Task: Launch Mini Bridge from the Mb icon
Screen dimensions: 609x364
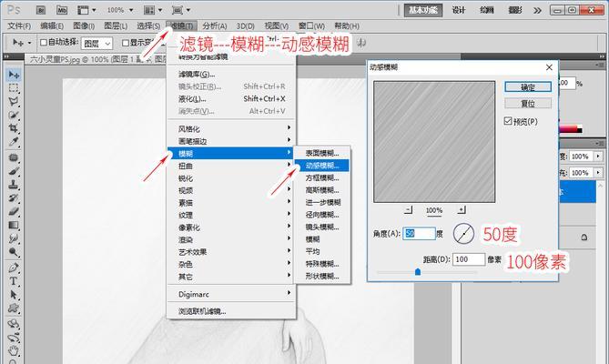Action: coord(62,10)
